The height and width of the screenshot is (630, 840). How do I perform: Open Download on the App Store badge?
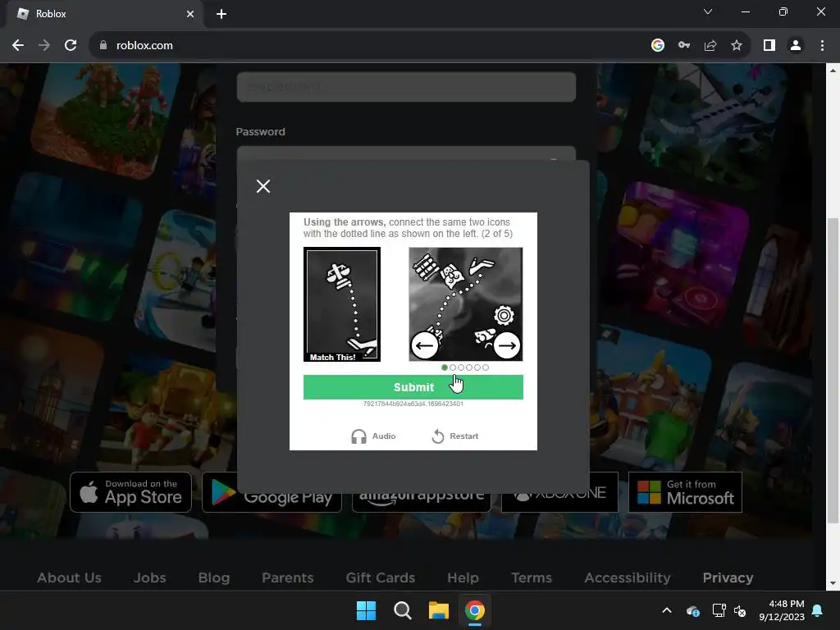tap(130, 492)
